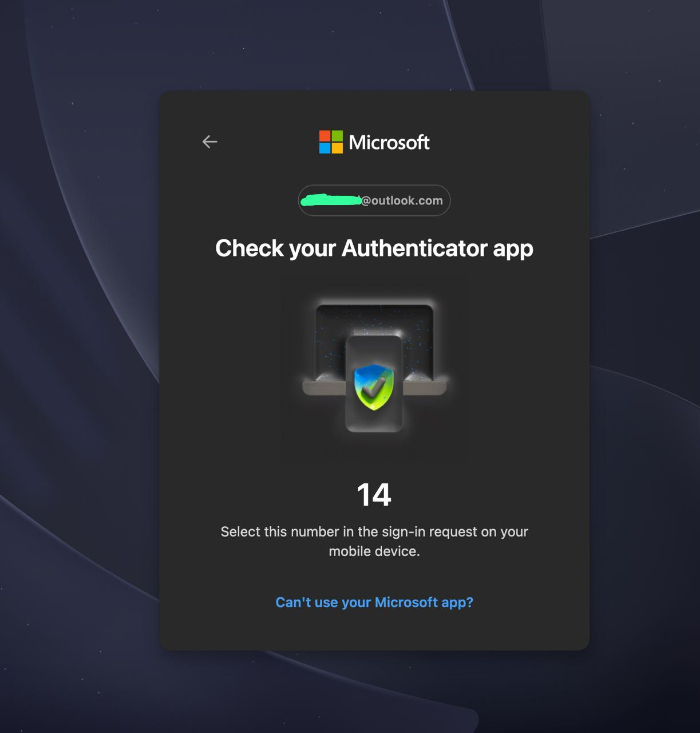The image size is (700, 733).
Task: Open "Can't use your Microsoft app?" link
Action: click(374, 602)
